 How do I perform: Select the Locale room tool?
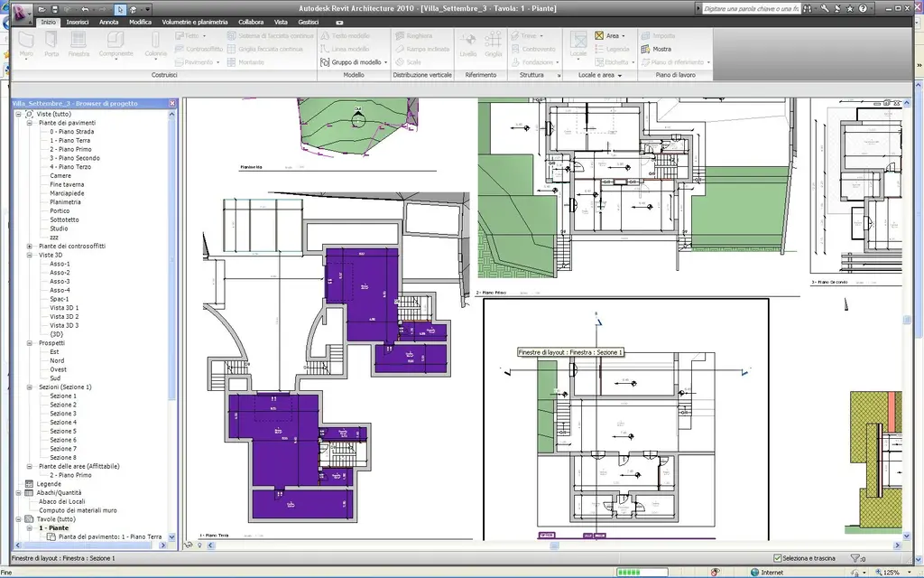[x=578, y=45]
